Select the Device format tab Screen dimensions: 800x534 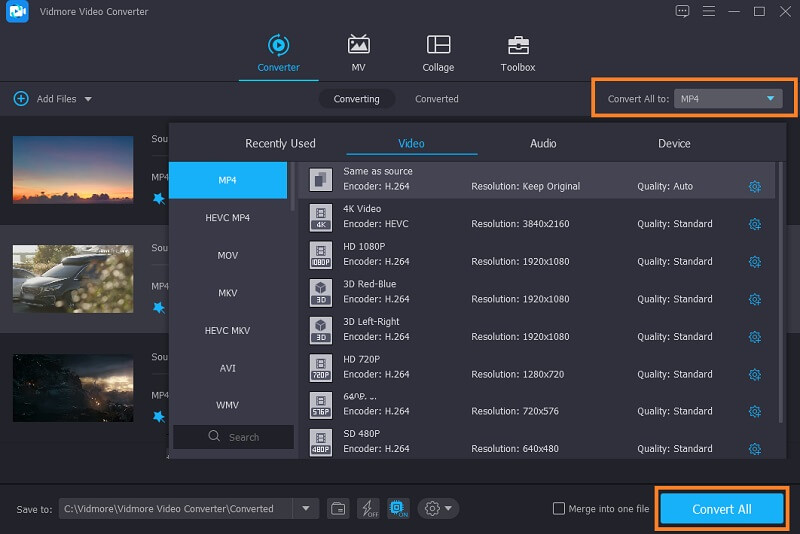coord(674,144)
